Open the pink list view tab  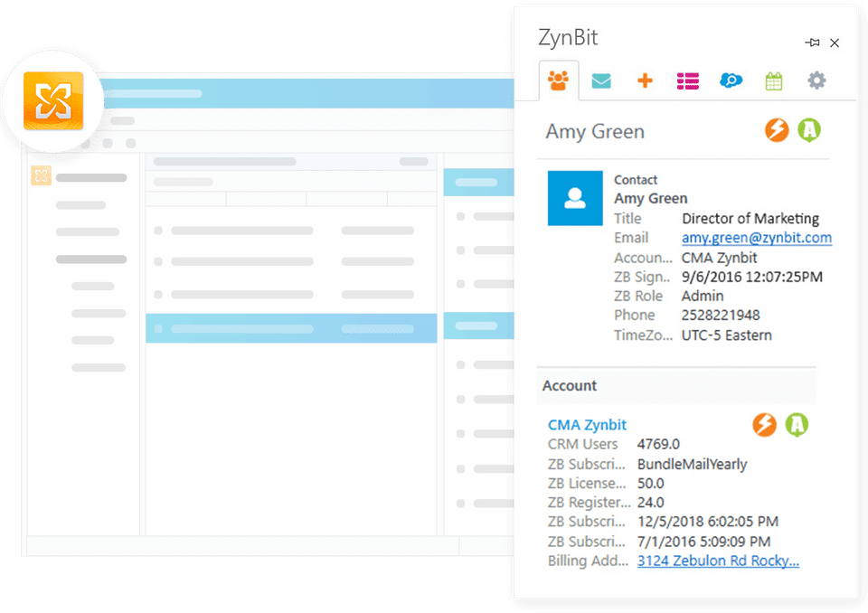click(x=687, y=81)
